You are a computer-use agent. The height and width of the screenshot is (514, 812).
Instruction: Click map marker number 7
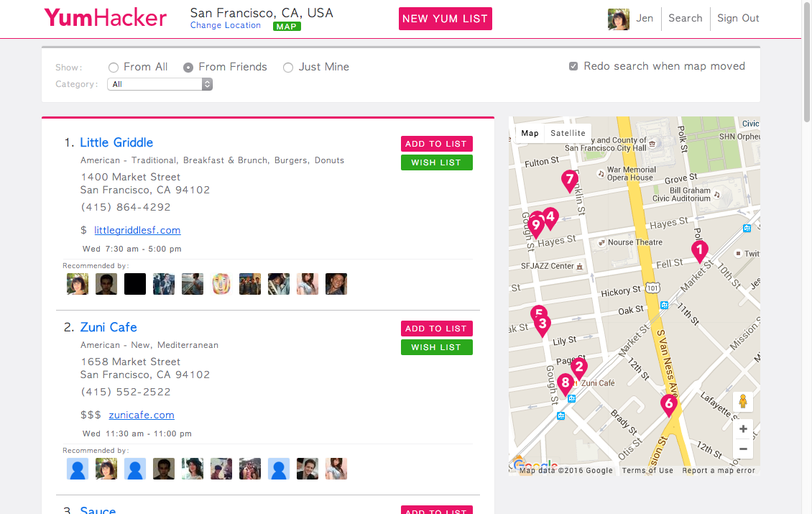click(x=570, y=181)
